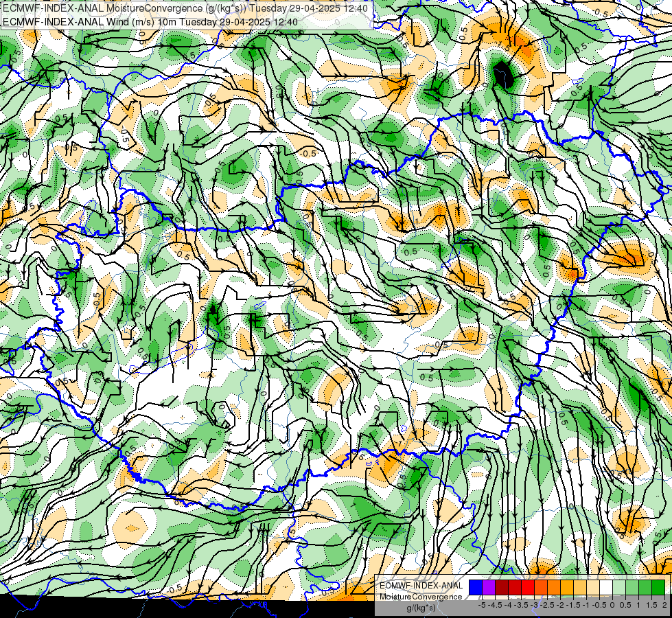Click the g/(kg*s) unit label in legend
This screenshot has height=618, width=672.
421,607
